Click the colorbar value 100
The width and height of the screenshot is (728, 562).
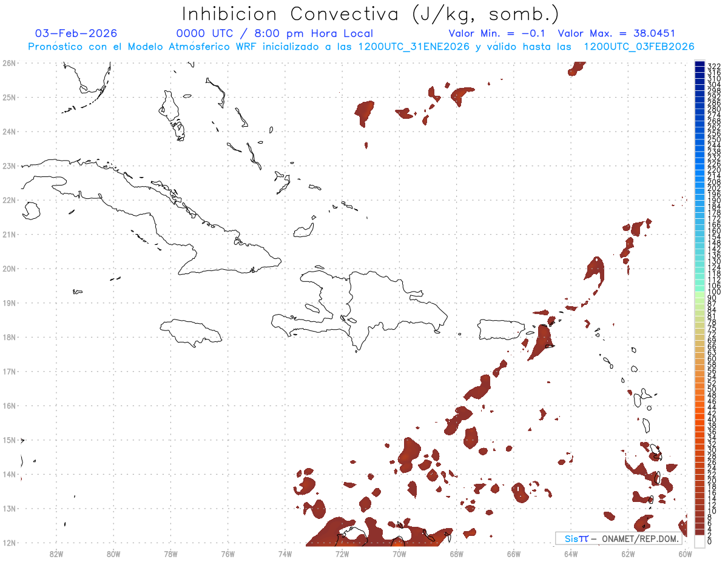714,292
